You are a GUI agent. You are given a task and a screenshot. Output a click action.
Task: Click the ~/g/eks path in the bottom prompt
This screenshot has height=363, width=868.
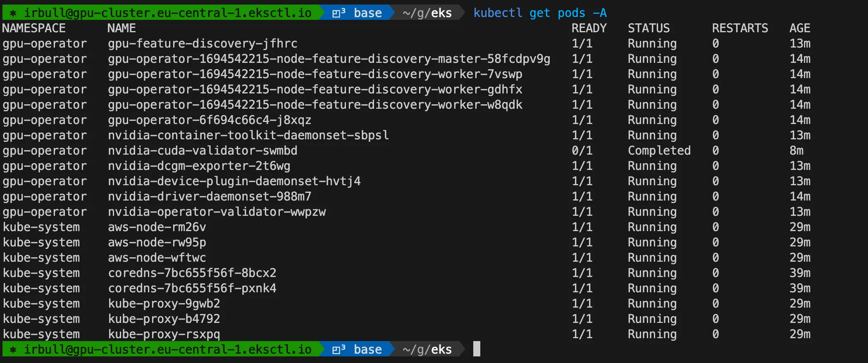[427, 350]
